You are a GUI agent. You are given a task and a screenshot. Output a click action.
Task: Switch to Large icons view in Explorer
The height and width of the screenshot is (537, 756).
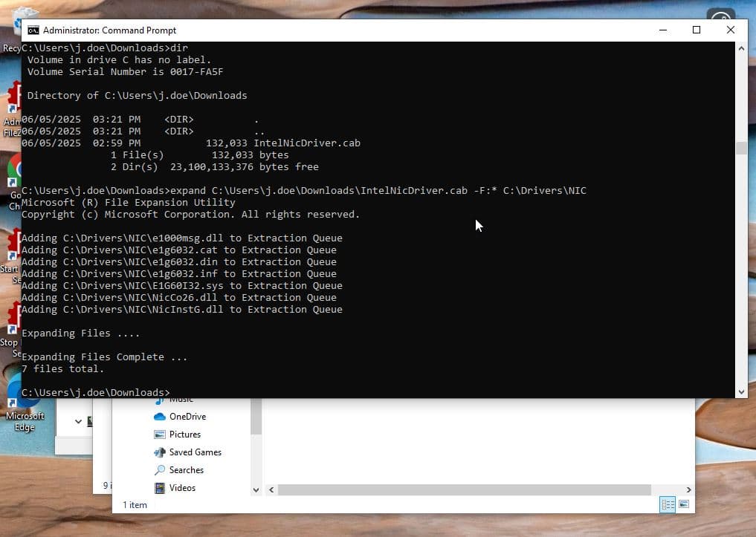tap(684, 504)
